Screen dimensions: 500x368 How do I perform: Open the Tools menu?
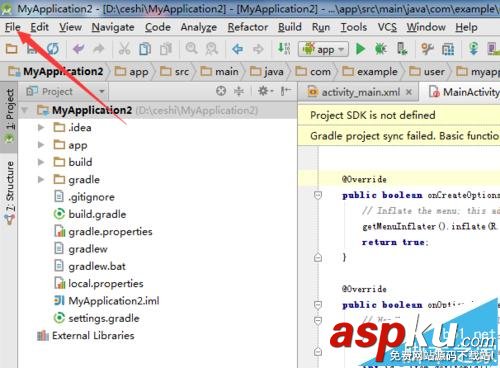[x=354, y=27]
